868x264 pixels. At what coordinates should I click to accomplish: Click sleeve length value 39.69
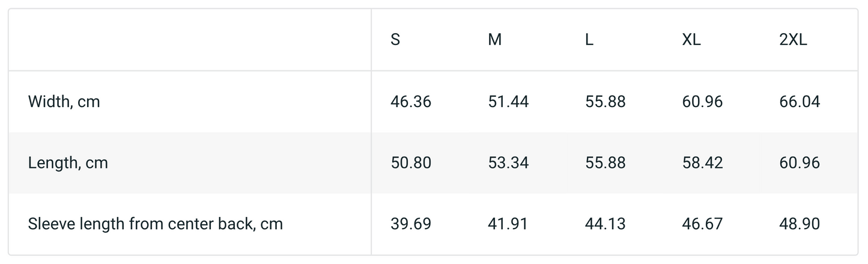click(x=411, y=224)
